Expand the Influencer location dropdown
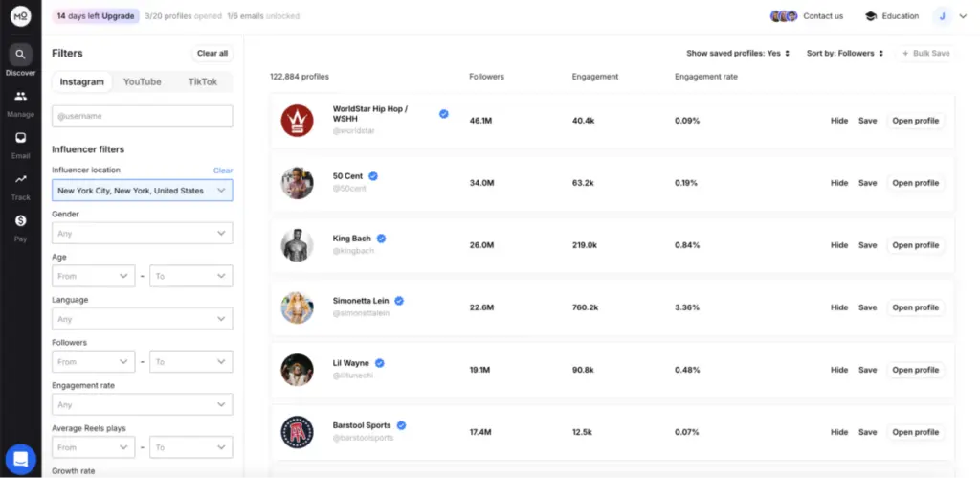The height and width of the screenshot is (478, 980). point(142,191)
